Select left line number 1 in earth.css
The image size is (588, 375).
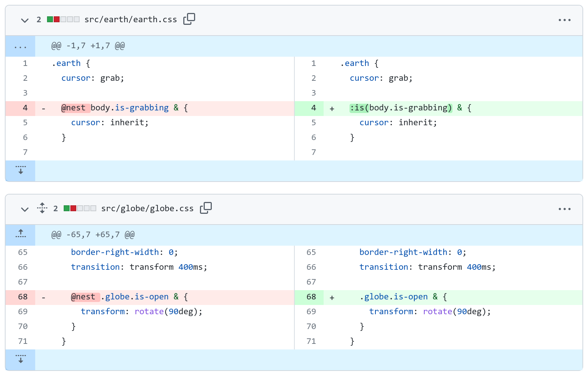pyautogui.click(x=20, y=64)
